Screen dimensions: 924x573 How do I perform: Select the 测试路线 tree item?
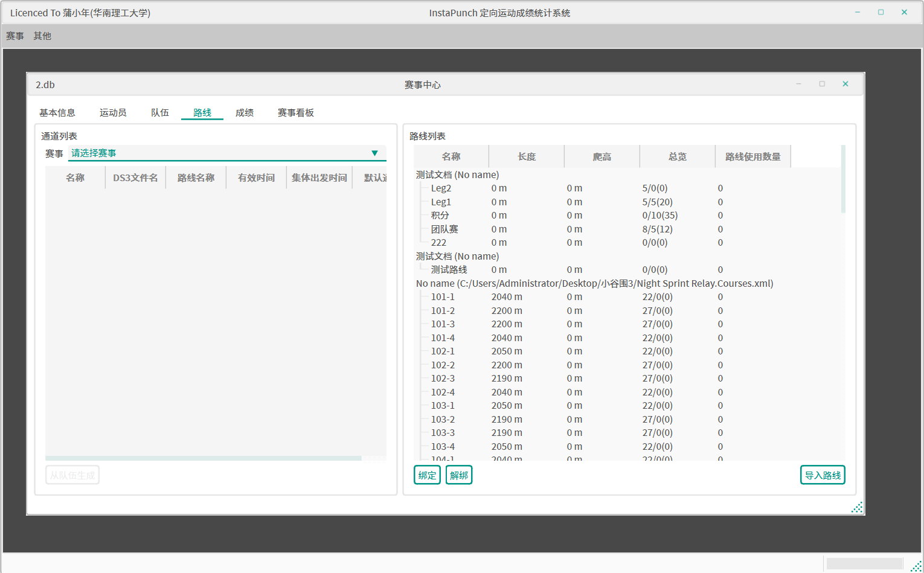click(449, 270)
